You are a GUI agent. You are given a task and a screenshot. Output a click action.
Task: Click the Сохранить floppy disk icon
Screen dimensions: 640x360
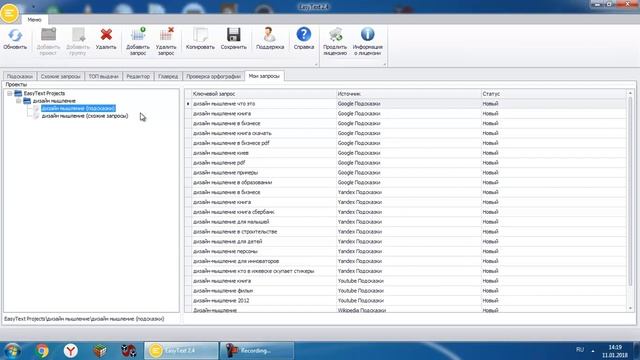(x=234, y=35)
